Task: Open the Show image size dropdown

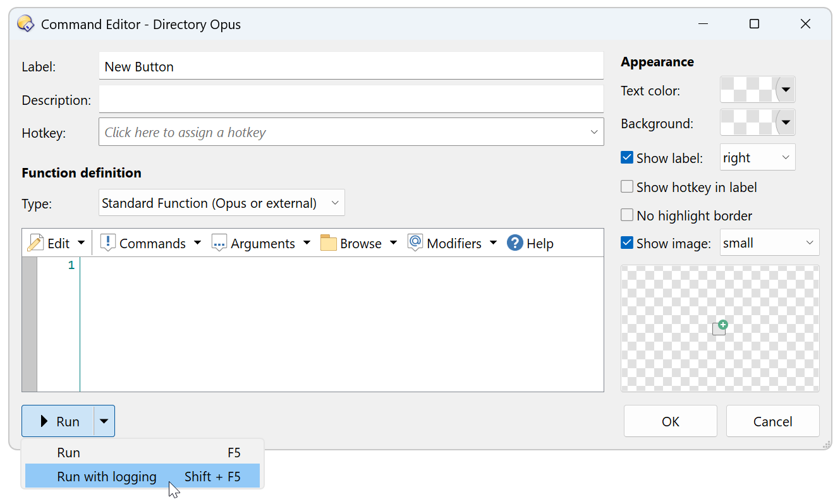Action: (x=770, y=243)
